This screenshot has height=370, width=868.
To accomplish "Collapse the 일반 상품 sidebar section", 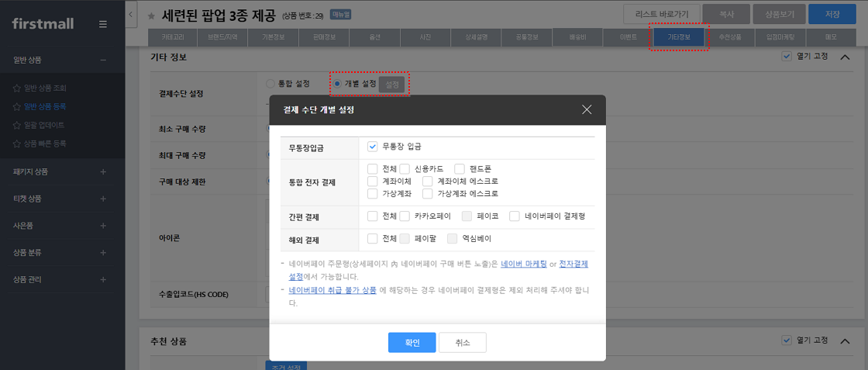I will click(x=103, y=60).
